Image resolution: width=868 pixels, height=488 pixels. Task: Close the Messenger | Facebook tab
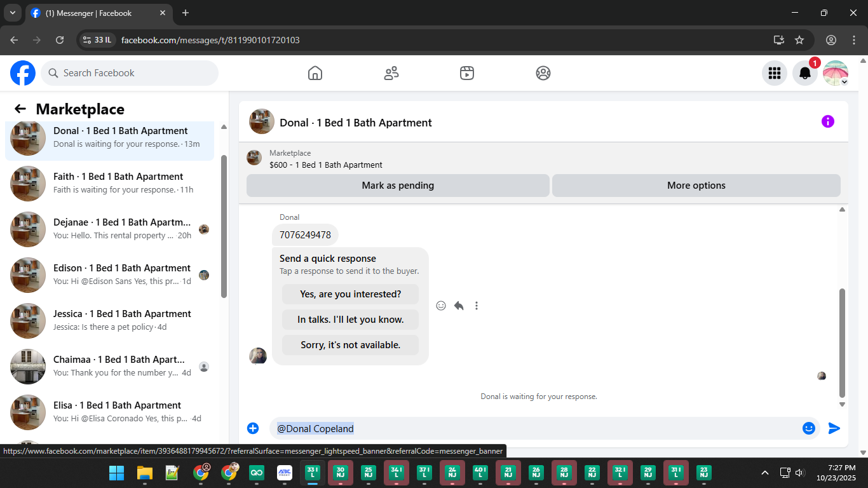coord(163,13)
